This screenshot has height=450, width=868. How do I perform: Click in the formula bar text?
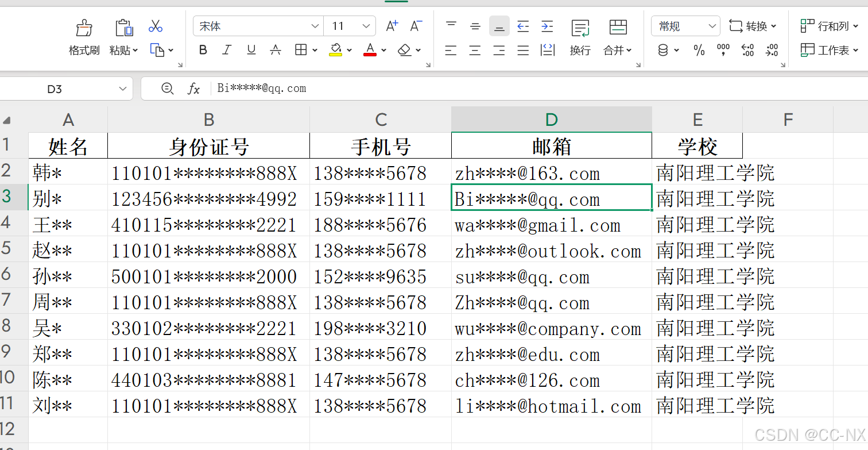click(262, 88)
